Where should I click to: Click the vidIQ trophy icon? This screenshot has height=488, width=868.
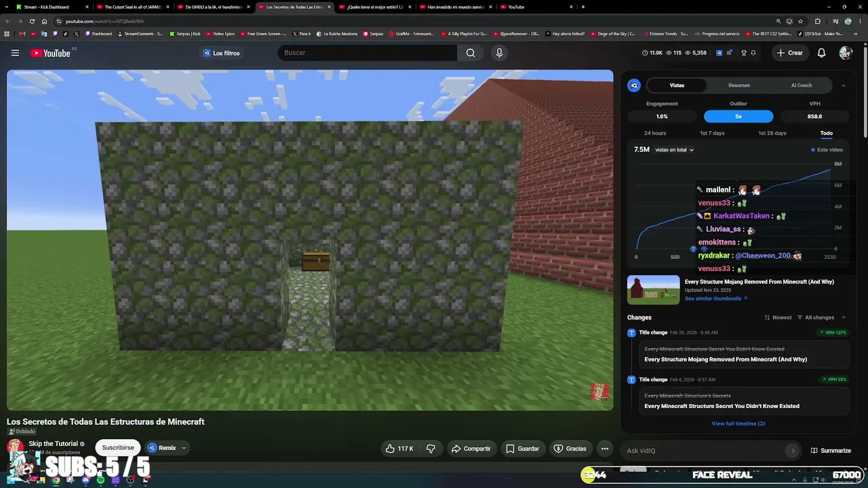click(744, 53)
